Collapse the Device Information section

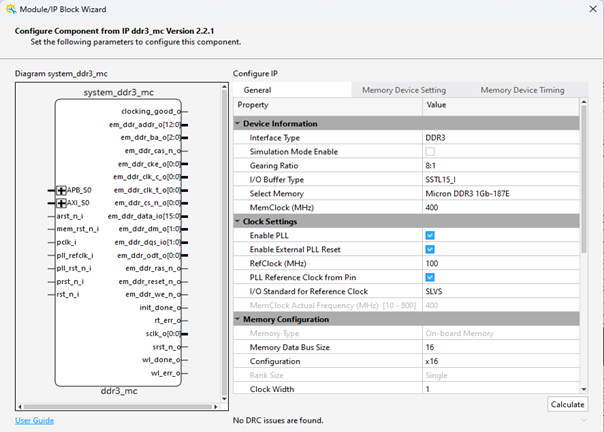coord(238,124)
